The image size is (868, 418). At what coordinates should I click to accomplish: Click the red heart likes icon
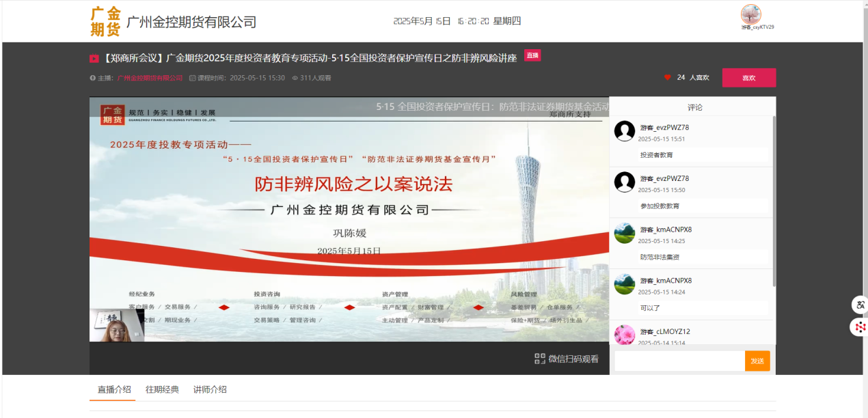click(668, 78)
